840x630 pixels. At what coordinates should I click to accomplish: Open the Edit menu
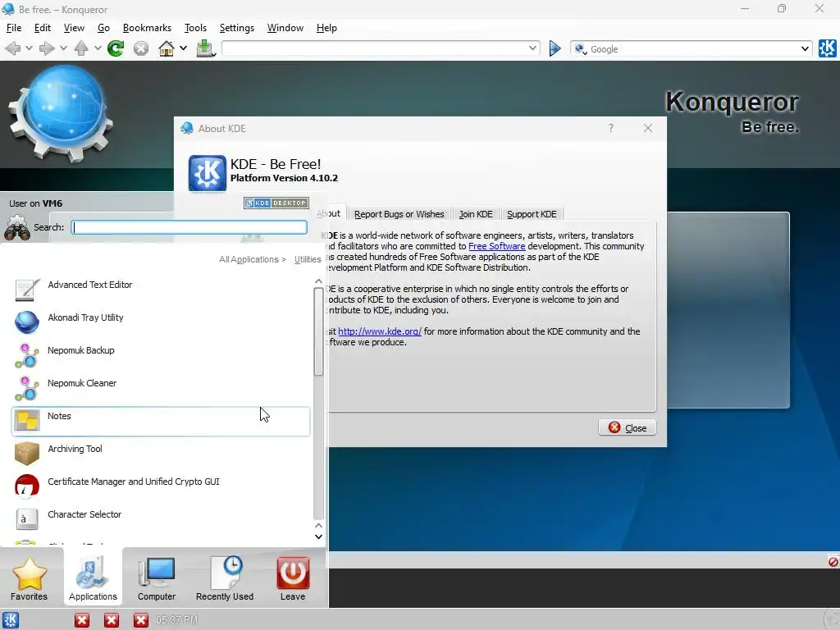[x=43, y=28]
